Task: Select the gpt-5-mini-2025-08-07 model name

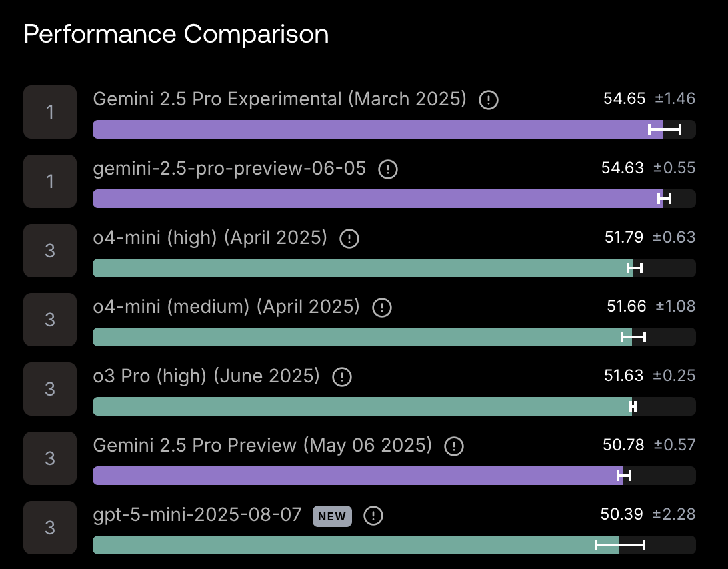Action: point(197,515)
